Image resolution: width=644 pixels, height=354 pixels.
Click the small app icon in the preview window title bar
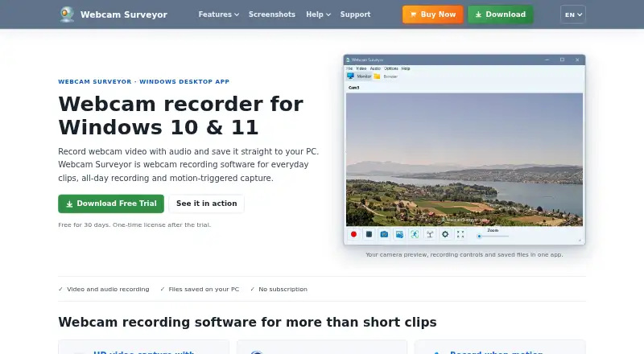pyautogui.click(x=349, y=60)
